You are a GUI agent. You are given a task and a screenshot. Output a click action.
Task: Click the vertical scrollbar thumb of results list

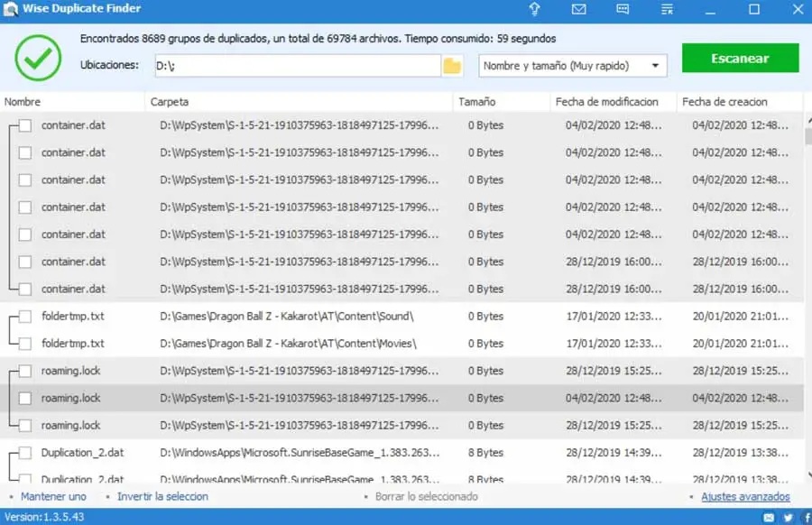807,137
